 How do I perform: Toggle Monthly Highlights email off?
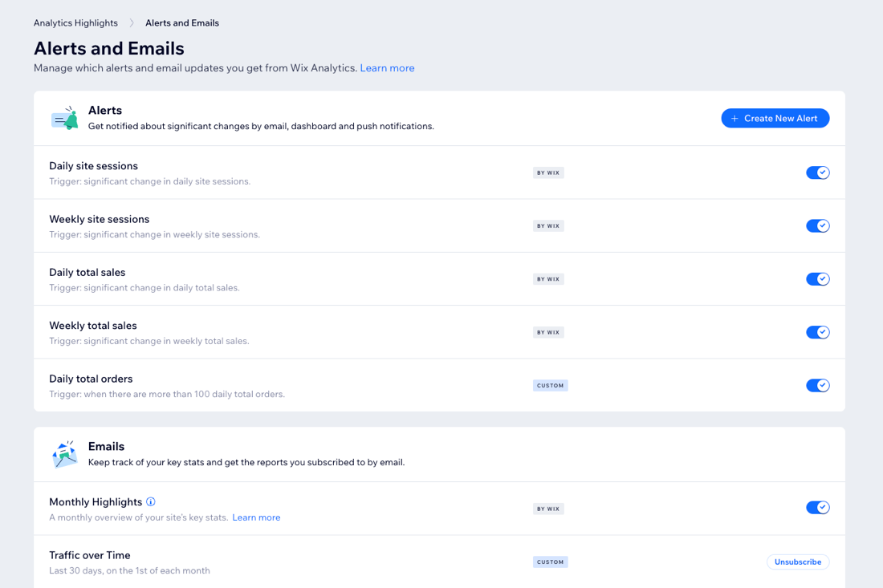click(x=818, y=508)
